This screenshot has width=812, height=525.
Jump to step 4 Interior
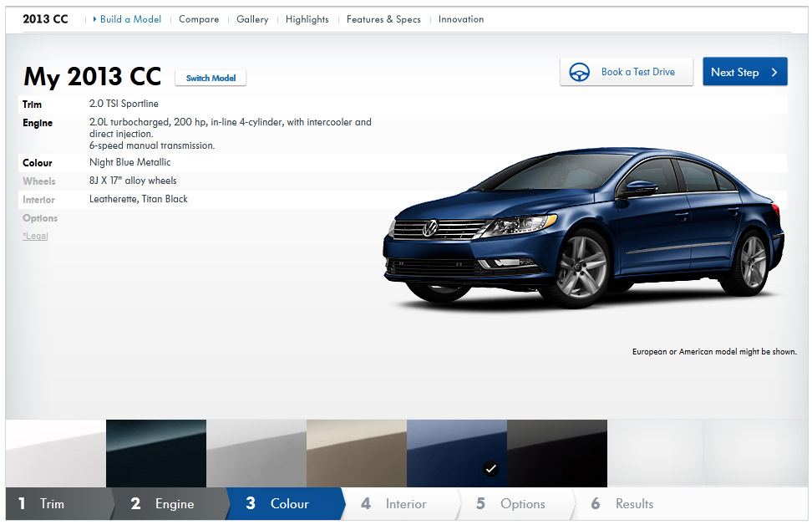(401, 503)
